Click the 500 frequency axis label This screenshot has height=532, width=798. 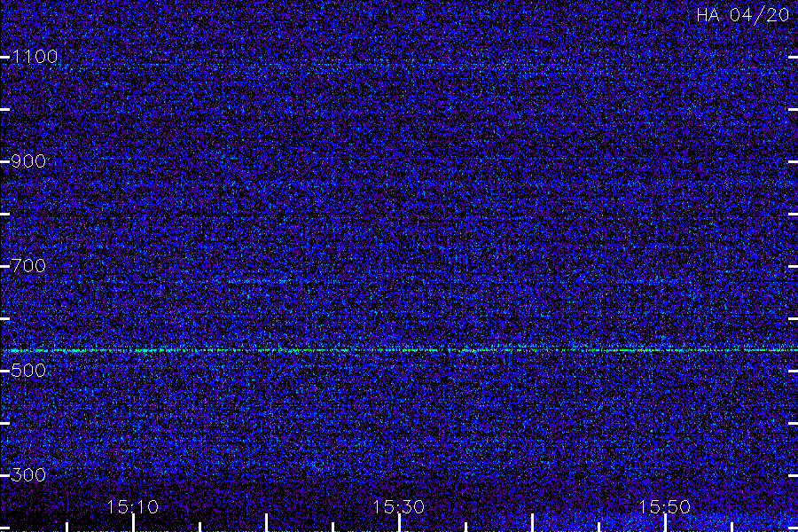pos(28,370)
